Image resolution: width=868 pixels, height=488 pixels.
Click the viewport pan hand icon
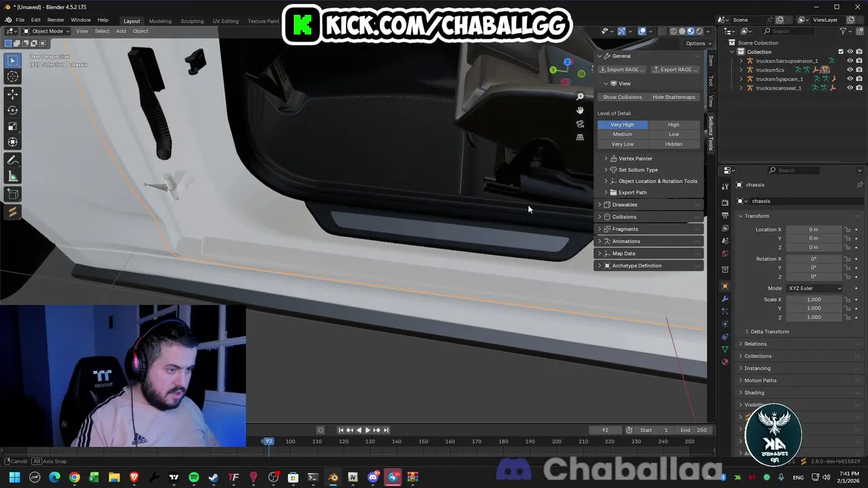click(580, 110)
